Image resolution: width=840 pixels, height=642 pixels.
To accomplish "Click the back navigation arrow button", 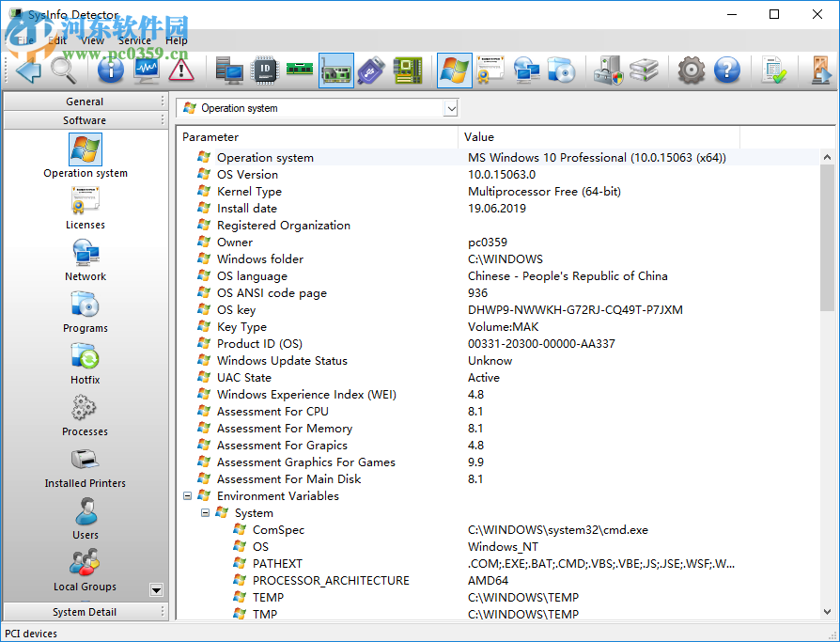I will point(26,70).
